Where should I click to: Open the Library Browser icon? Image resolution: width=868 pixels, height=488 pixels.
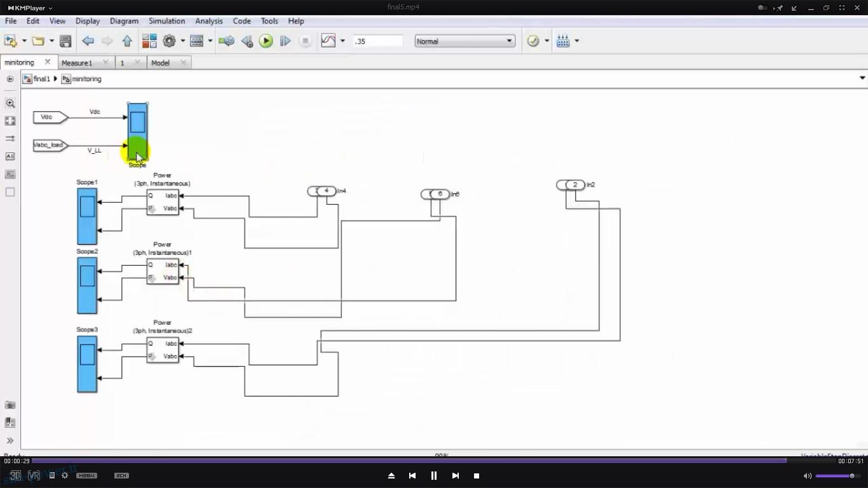pyautogui.click(x=149, y=41)
